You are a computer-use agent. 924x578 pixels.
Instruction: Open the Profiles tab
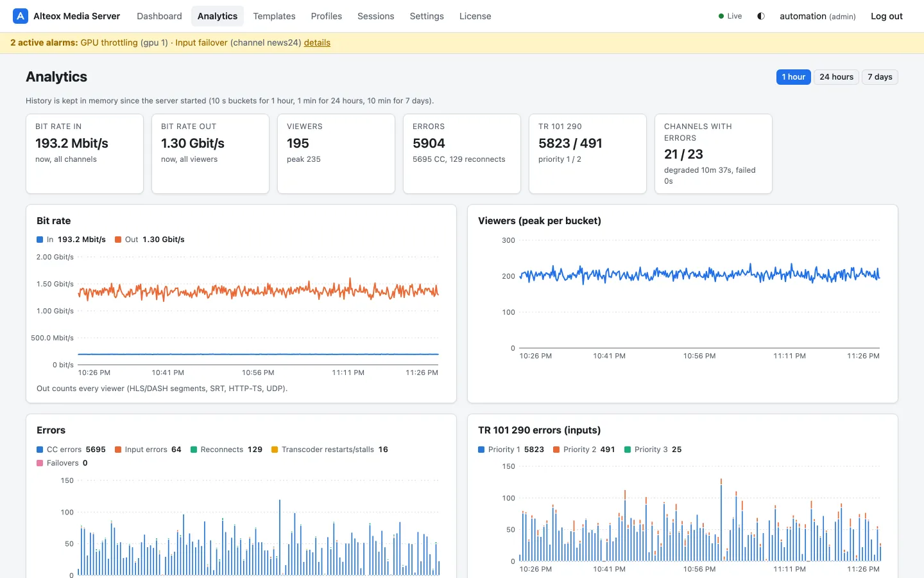327,16
